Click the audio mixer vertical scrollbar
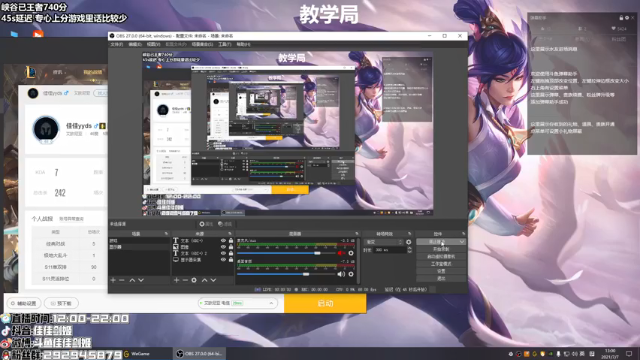Viewport: 640px width, 360px height. tap(358, 260)
